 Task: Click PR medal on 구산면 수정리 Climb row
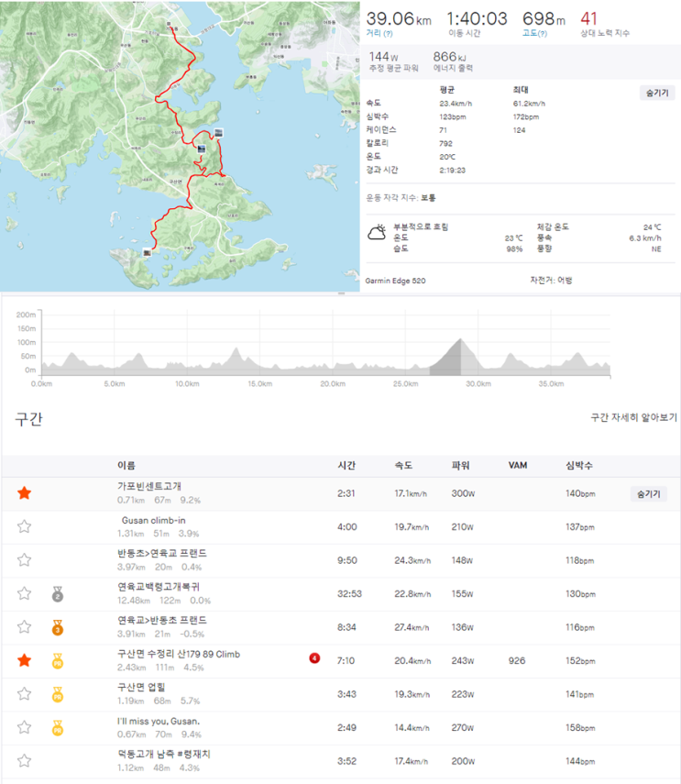[58, 661]
